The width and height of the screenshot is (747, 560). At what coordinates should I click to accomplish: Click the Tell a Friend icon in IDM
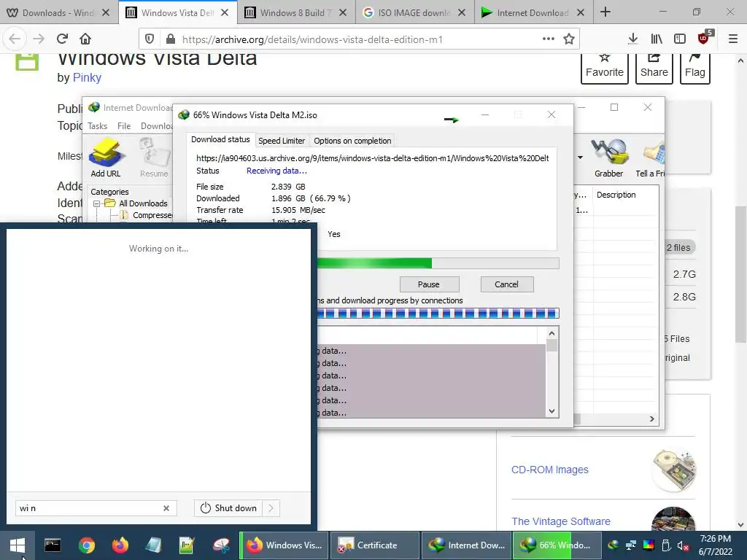tap(651, 158)
